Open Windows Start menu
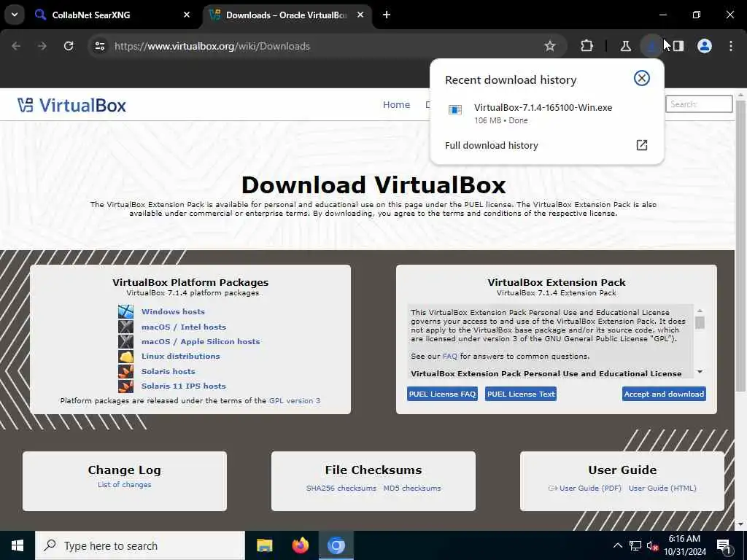 [x=18, y=545]
